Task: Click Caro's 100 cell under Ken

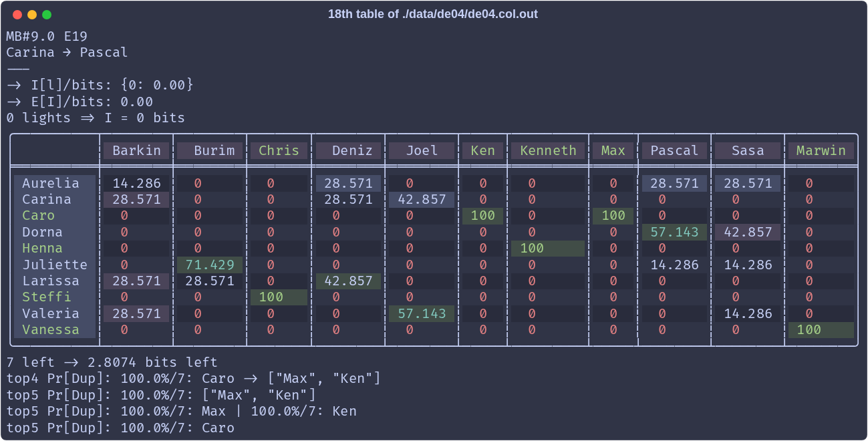Action: 482,215
